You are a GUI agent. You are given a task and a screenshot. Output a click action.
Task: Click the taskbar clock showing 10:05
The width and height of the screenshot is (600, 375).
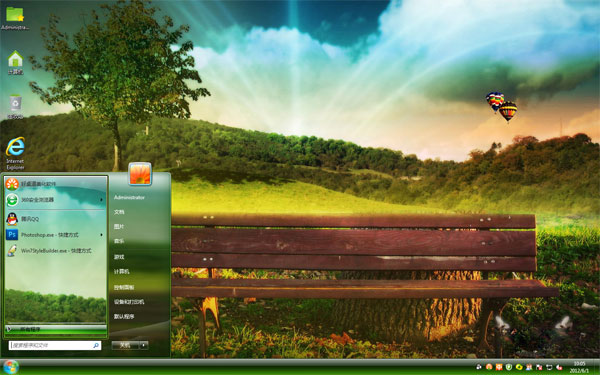pyautogui.click(x=579, y=367)
